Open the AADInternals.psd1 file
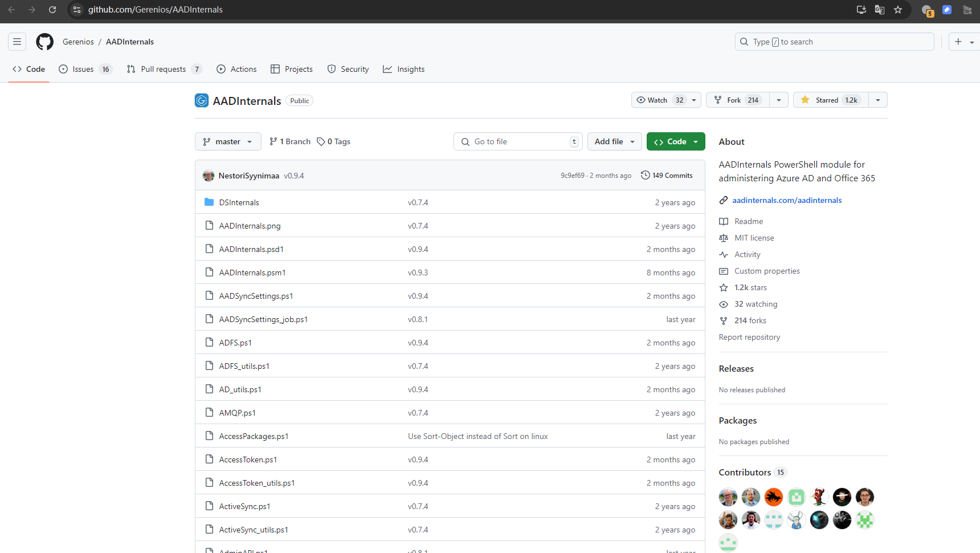 tap(251, 249)
